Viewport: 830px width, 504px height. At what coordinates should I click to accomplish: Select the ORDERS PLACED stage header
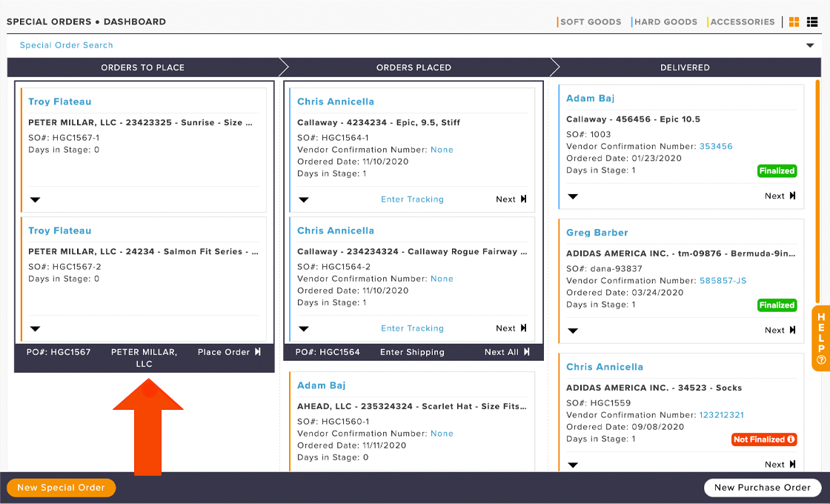(x=414, y=67)
